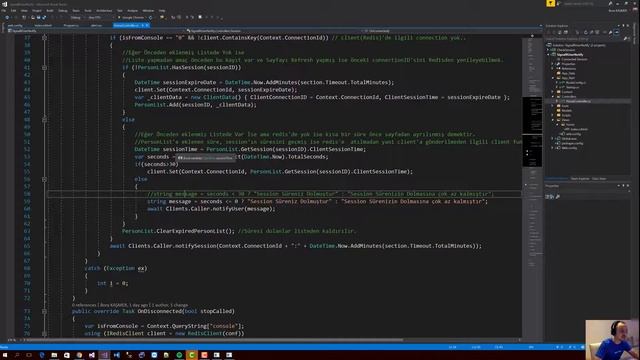Open the class navigation dropdown above code
Image resolution: width=640 pixels, height=360 pixels.
[273, 31]
